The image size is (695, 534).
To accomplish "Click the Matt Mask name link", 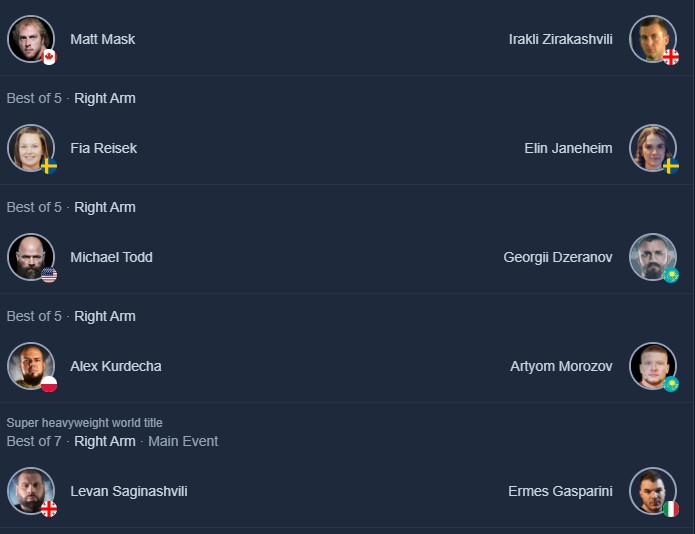I will click(x=102, y=39).
